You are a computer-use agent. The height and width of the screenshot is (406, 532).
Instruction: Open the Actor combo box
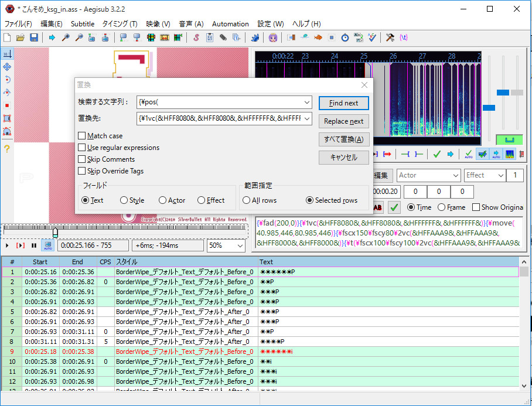(x=428, y=175)
